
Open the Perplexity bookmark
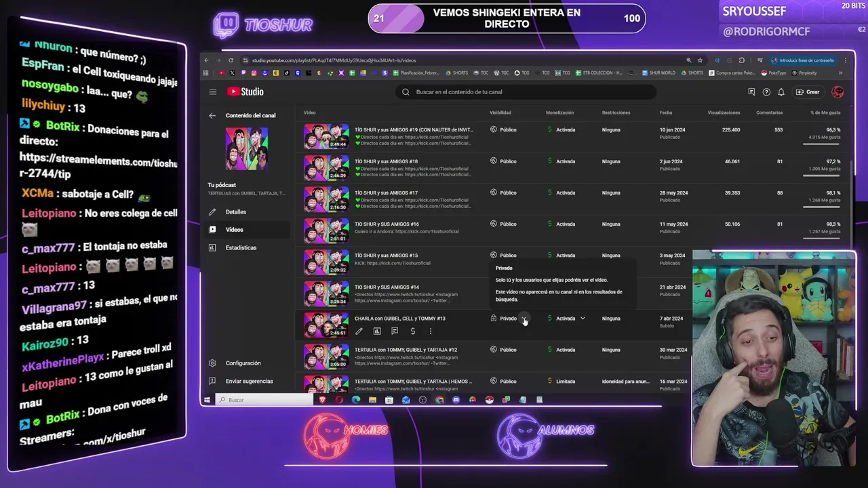click(x=803, y=73)
